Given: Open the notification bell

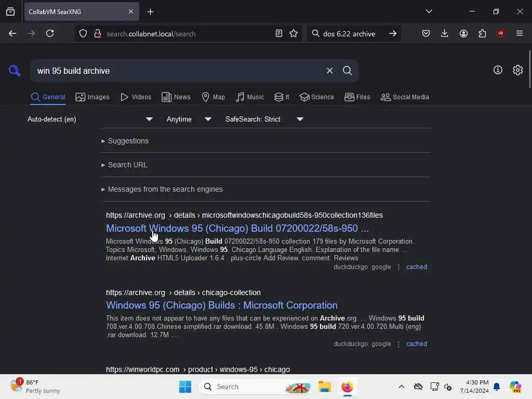Looking at the screenshot, I should click(x=497, y=387).
